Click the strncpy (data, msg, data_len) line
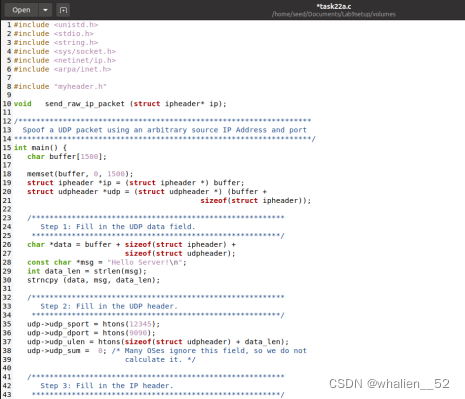This screenshot has width=465, height=399. coord(94,280)
